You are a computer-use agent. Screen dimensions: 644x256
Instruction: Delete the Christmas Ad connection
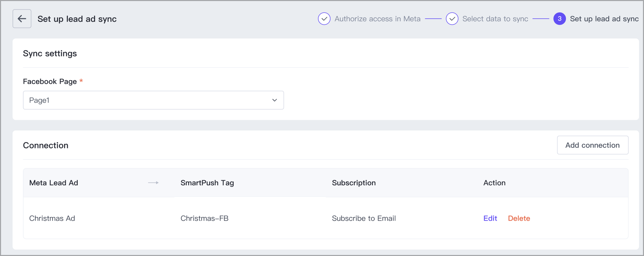tap(519, 218)
